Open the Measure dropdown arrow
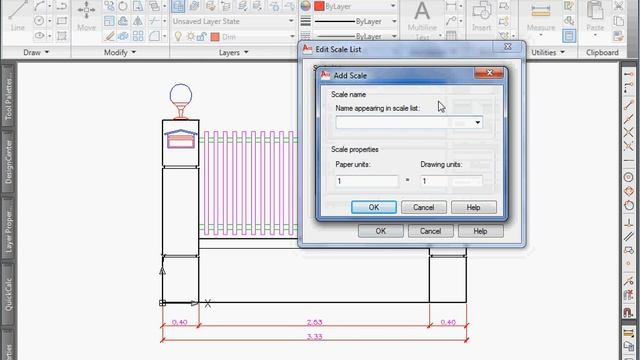640x360 pixels. click(x=541, y=36)
